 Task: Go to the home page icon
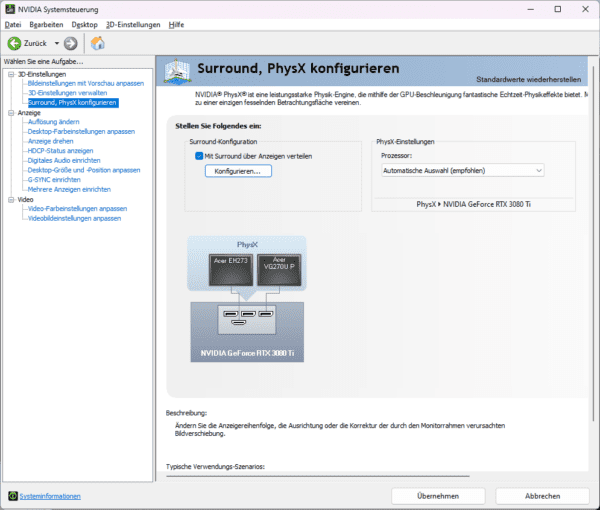point(98,43)
